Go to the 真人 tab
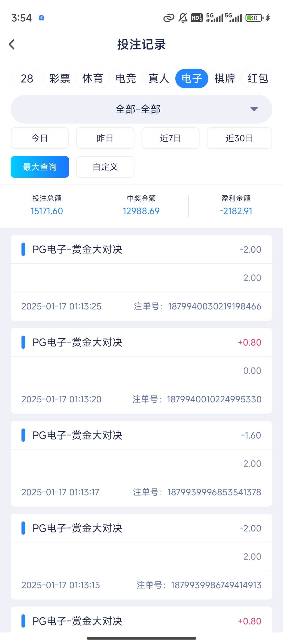The image size is (283, 644). click(x=159, y=79)
